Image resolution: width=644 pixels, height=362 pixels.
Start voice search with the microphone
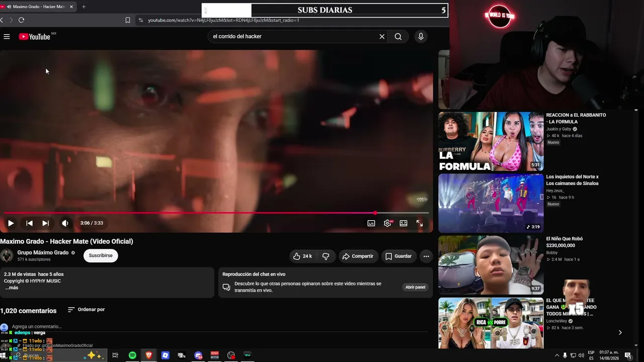point(421,36)
